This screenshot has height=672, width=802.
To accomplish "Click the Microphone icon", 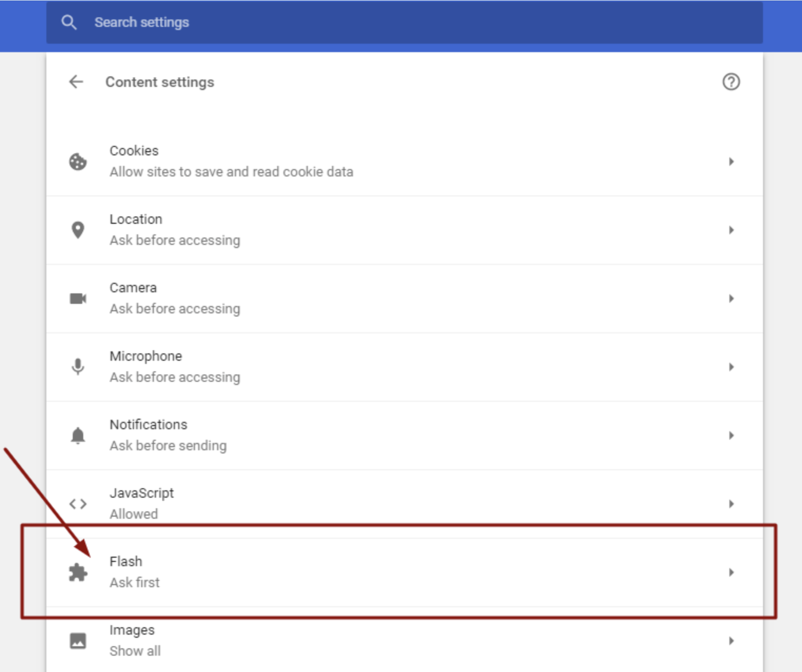I will point(77,367).
